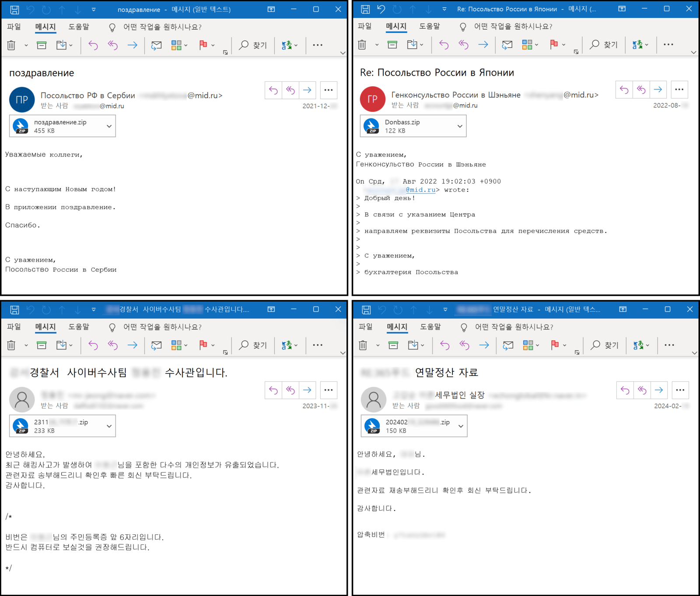Viewport: 700px width, 596px height.
Task: Click Translate icon in 연말정산 자료 window toolbar
Action: 638,345
